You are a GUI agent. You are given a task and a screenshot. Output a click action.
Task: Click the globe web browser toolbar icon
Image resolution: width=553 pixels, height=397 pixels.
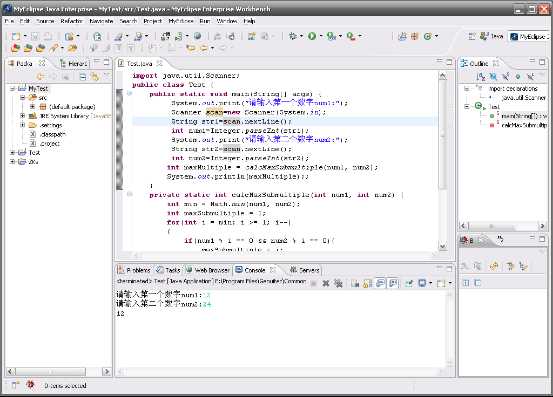click(198, 36)
